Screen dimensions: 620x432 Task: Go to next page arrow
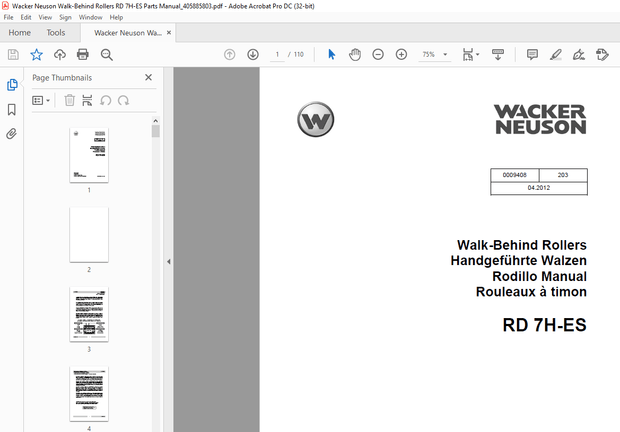coord(253,55)
